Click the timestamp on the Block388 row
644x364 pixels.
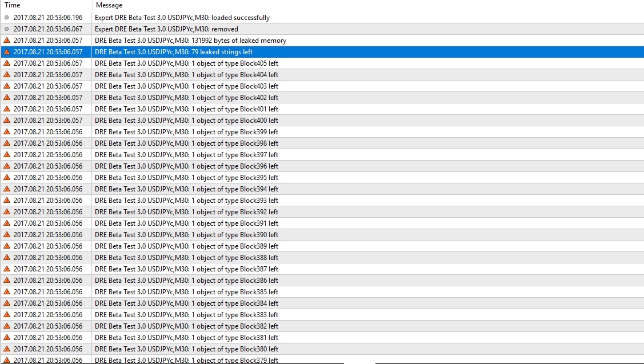point(48,258)
